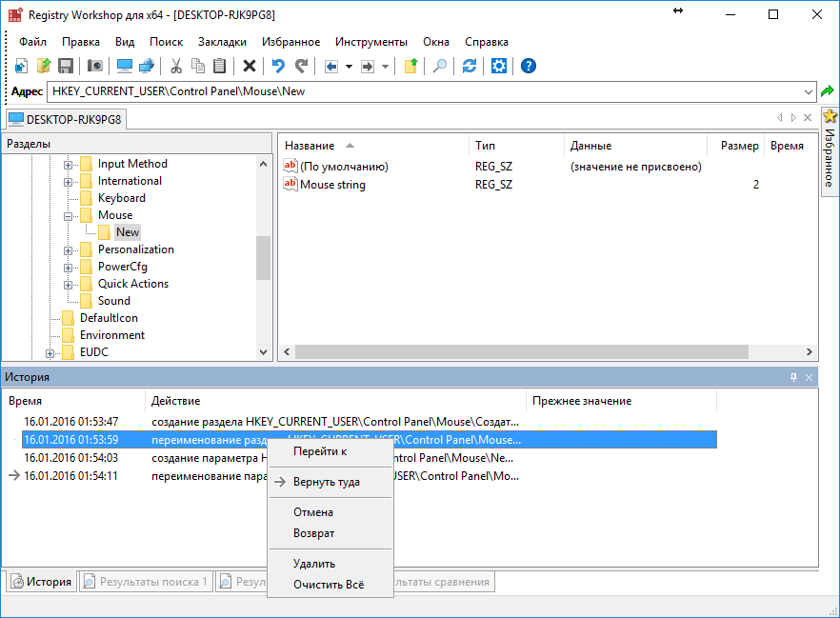840x618 pixels.
Task: Open the Вид menu
Action: [125, 42]
